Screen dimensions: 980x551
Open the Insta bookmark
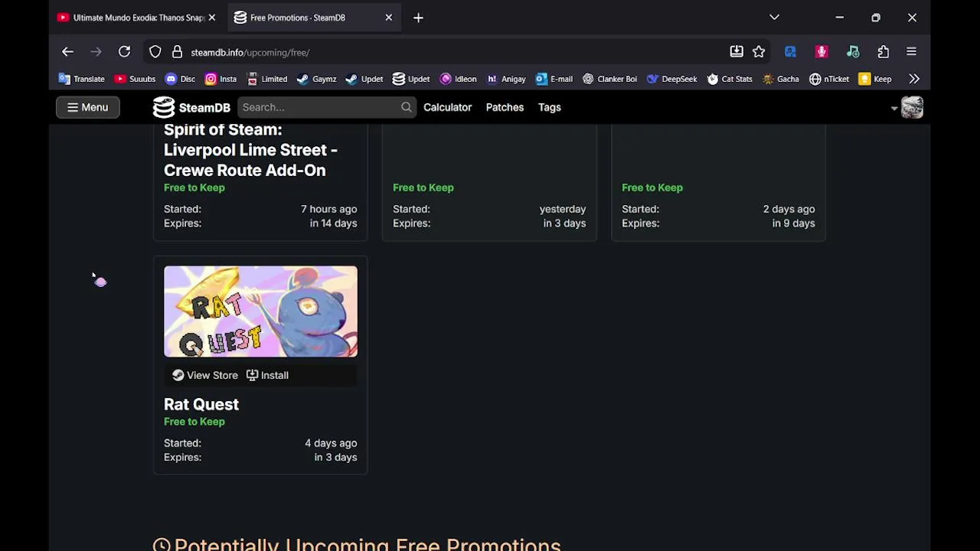pyautogui.click(x=220, y=79)
